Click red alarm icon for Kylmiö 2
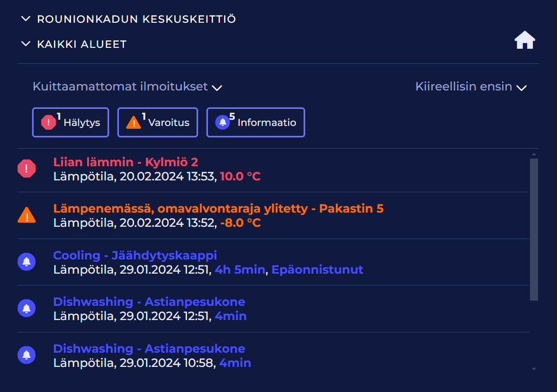Screen dimensions: 557x392 [27, 169]
